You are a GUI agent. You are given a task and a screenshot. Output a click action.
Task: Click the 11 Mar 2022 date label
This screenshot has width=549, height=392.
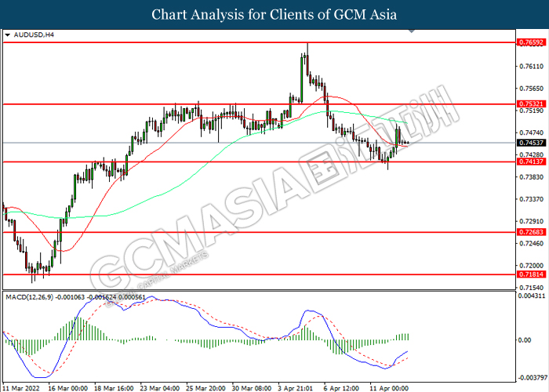22,389
